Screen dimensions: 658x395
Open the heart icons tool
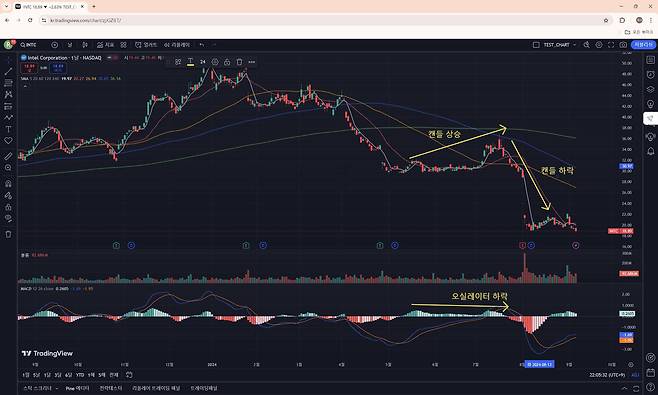click(8, 141)
